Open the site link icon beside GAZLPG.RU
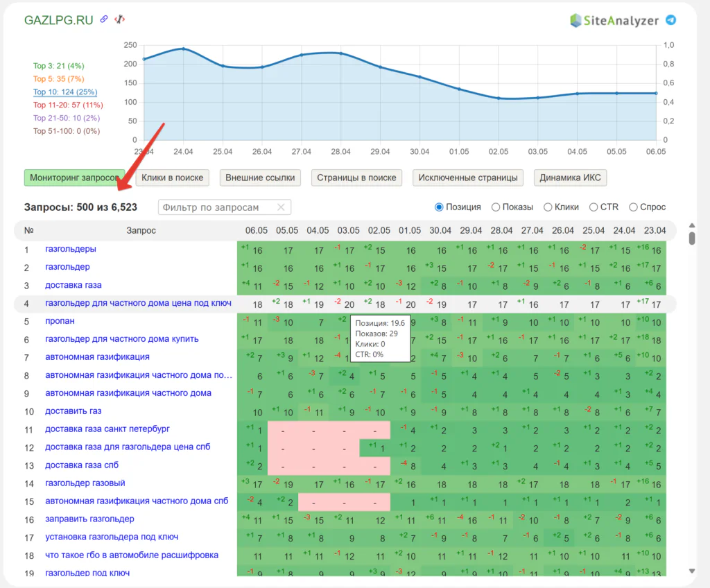 pos(104,19)
